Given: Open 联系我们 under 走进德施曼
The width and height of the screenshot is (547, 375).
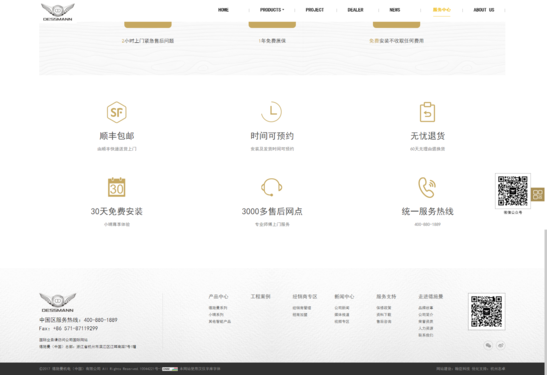Looking at the screenshot, I should click(426, 335).
